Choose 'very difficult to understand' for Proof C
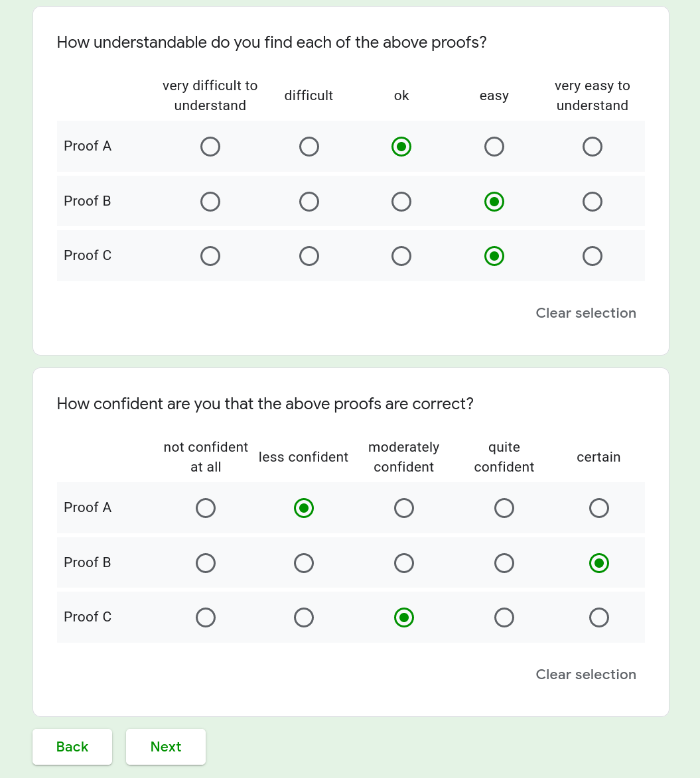700x778 pixels. (210, 256)
